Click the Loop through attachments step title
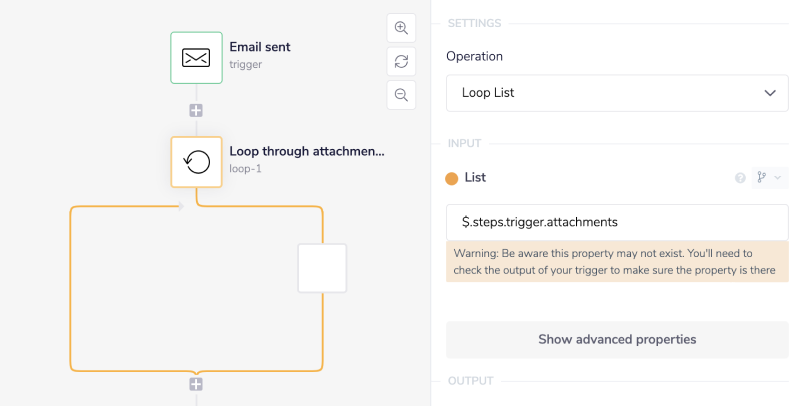The height and width of the screenshot is (407, 800). click(307, 152)
